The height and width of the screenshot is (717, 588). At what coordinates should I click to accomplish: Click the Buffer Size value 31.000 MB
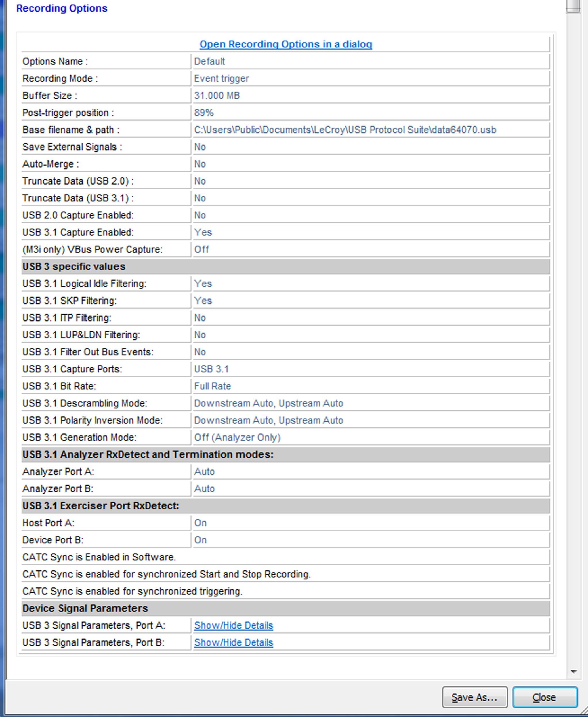click(x=217, y=96)
